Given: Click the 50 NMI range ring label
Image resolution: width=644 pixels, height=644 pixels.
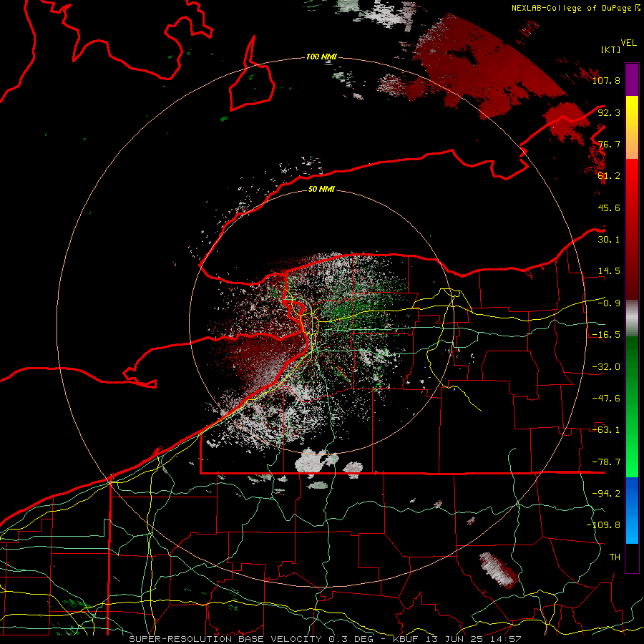Looking at the screenshot, I should 321,189.
